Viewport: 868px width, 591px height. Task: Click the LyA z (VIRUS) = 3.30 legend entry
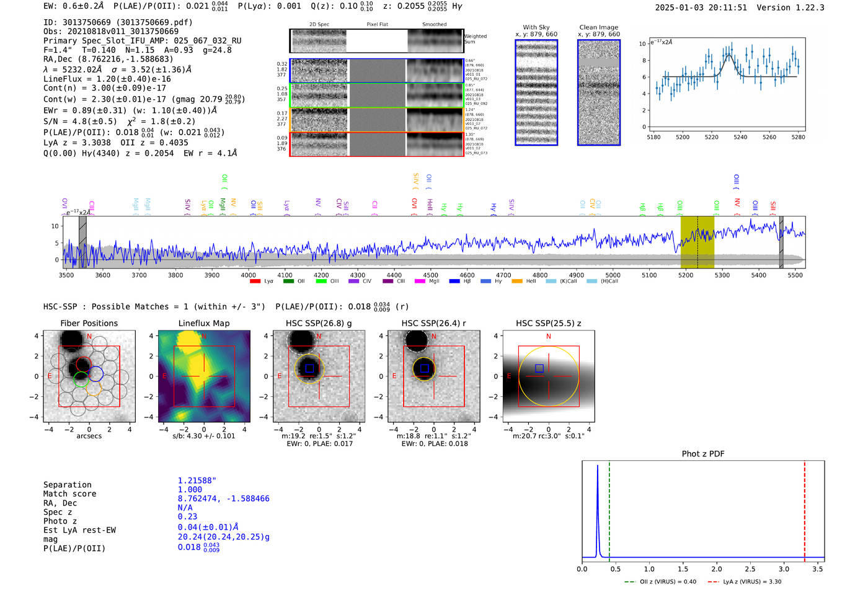coord(744,582)
